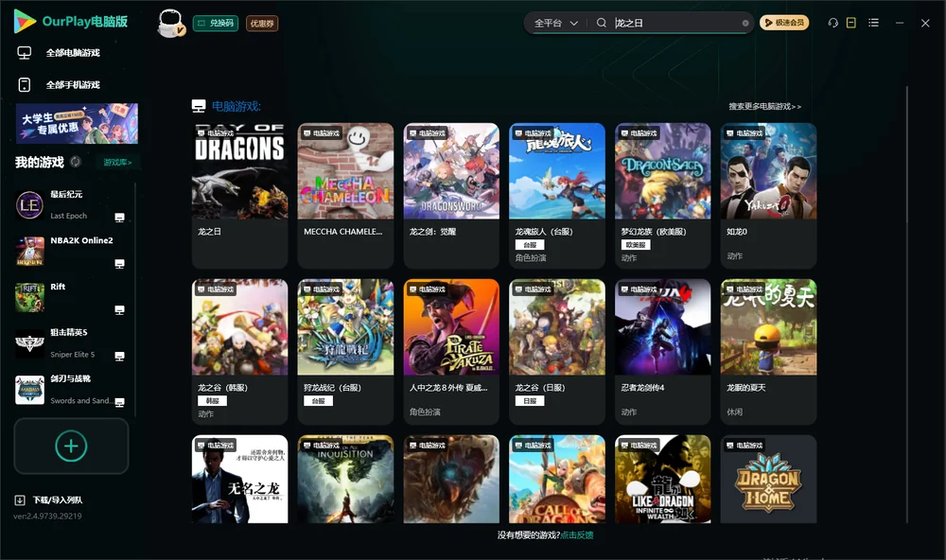Open 全部电脑游戏 in the sidebar
This screenshot has height=560, width=946.
coord(59,53)
